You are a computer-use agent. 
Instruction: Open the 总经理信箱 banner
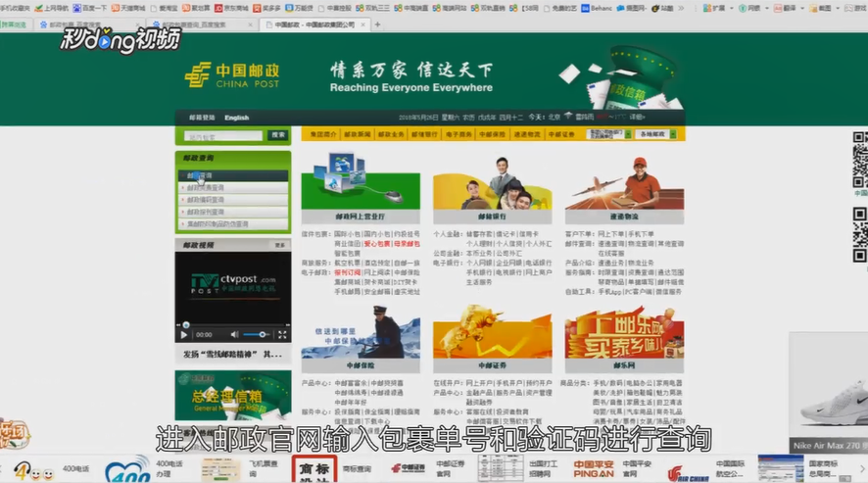pyautogui.click(x=233, y=396)
